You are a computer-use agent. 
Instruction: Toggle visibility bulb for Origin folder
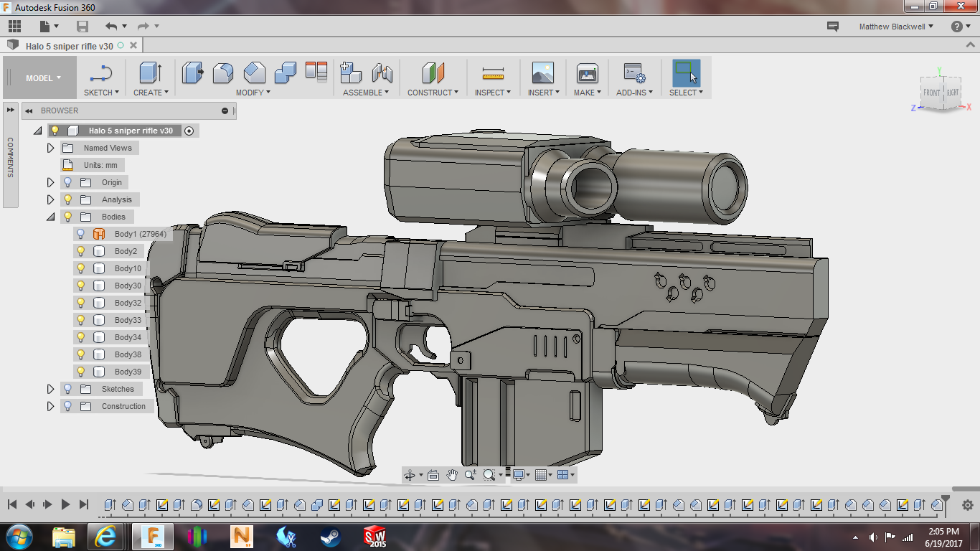coord(68,182)
